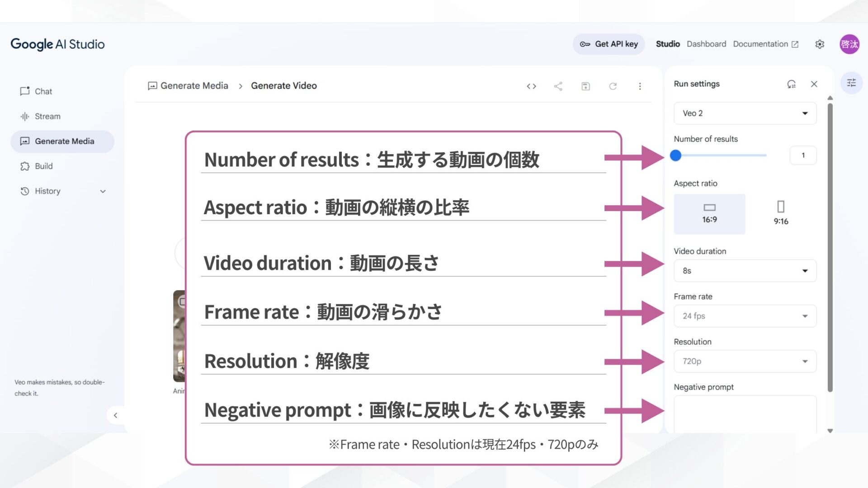Open the Frame rate 24 fps dropdown
The image size is (868, 488).
point(745,316)
